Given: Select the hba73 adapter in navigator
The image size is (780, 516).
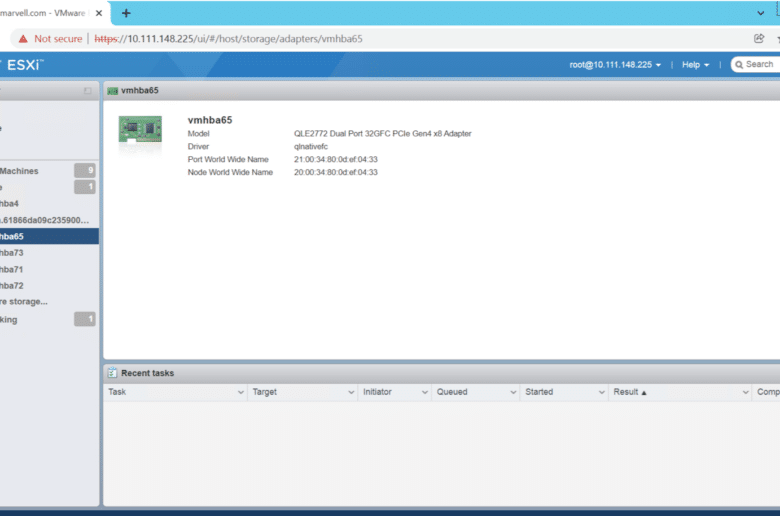Looking at the screenshot, I should pyautogui.click(x=11, y=253).
